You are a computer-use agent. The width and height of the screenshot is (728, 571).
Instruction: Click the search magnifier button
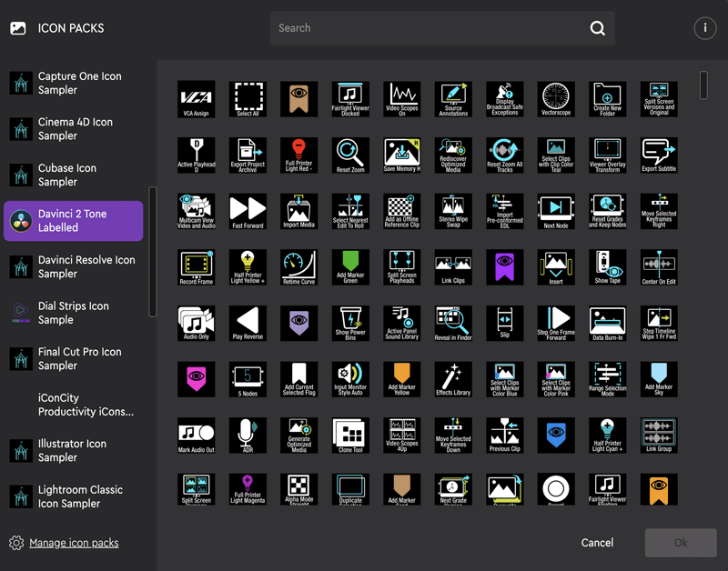pos(598,28)
